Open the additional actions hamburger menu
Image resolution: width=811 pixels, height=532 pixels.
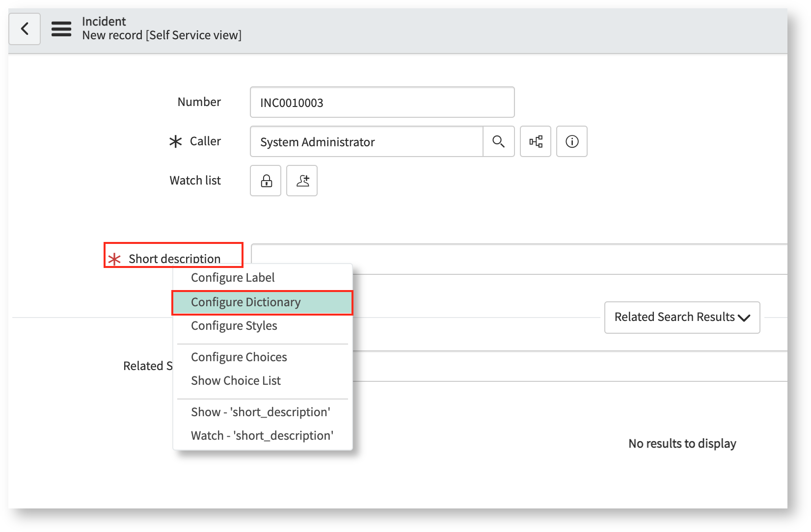(61, 29)
